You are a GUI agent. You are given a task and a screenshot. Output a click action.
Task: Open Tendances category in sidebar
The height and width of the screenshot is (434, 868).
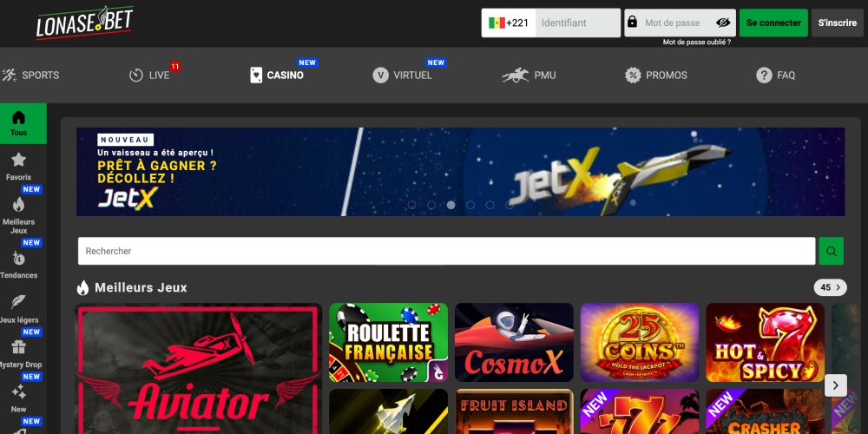click(x=19, y=265)
